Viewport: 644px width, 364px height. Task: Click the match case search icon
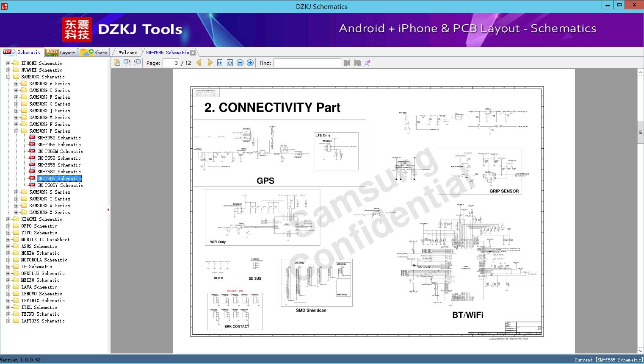click(x=368, y=63)
